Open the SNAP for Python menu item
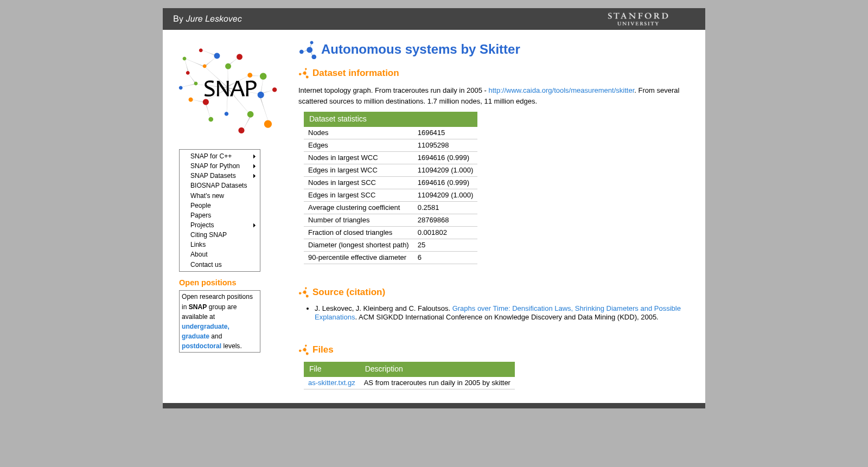Screen dimensions: 868x467 (215, 166)
